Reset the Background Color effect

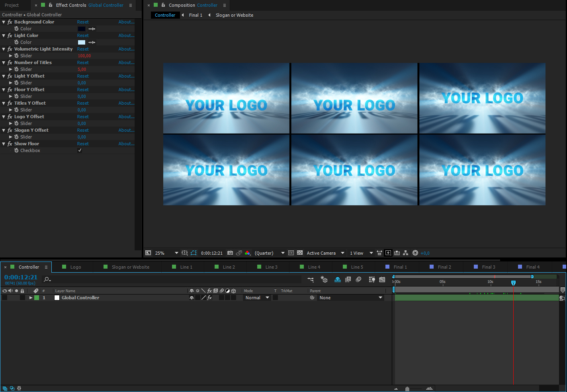pos(83,22)
